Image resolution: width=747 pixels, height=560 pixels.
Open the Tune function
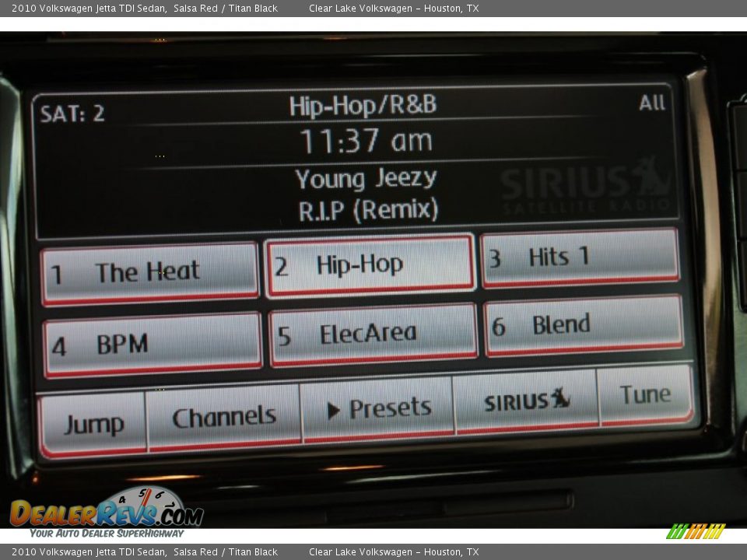tap(646, 395)
